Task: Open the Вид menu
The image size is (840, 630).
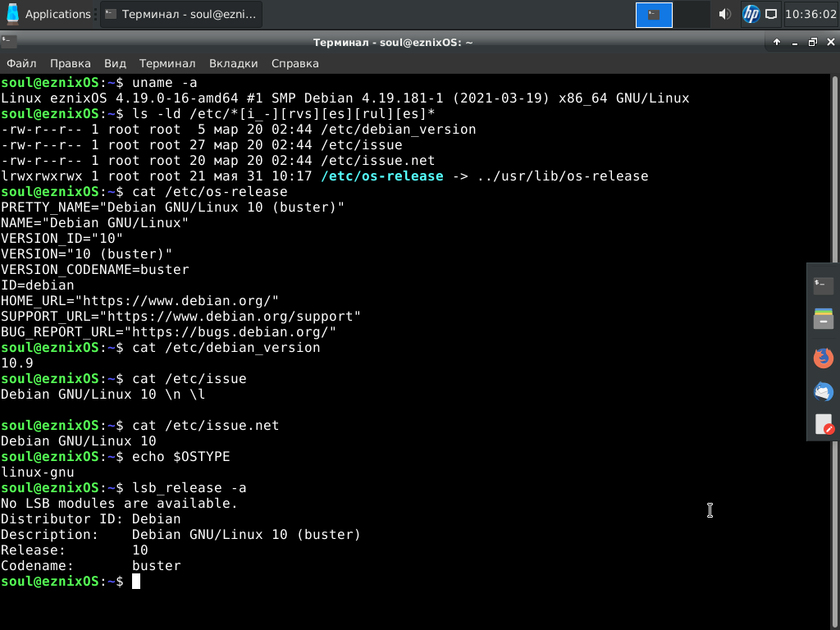Action: 115,63
